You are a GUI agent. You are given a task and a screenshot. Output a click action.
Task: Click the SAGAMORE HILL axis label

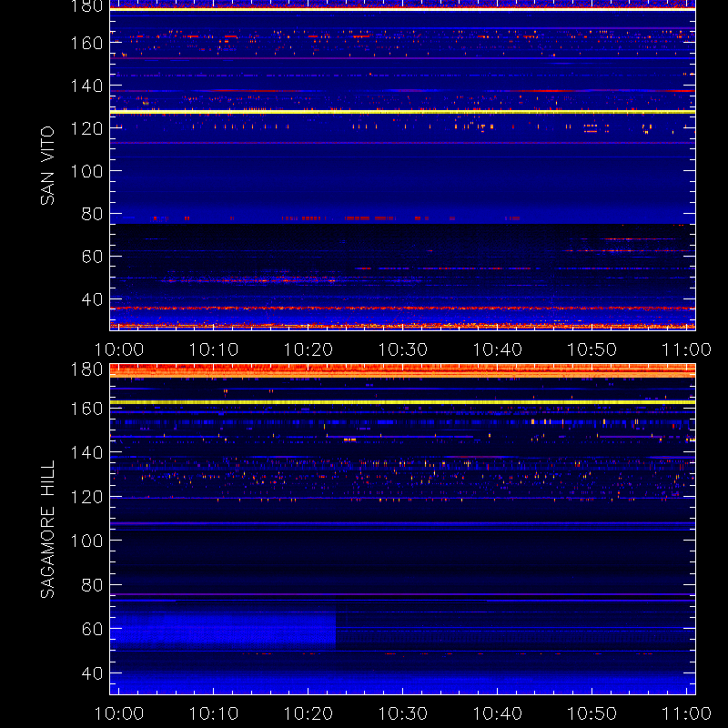[x=47, y=530]
